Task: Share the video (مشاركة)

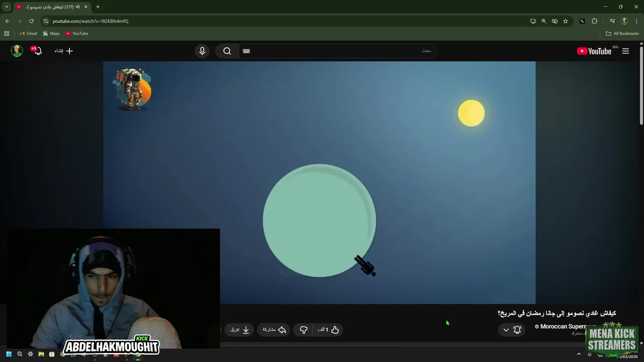Action: click(274, 330)
